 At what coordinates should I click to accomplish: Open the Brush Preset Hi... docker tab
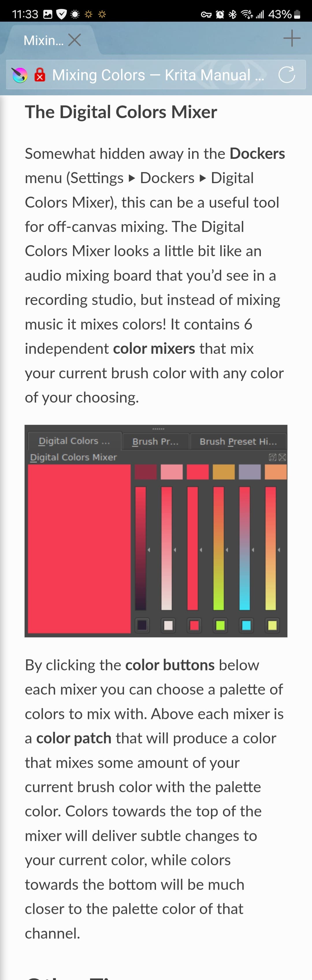[238, 441]
